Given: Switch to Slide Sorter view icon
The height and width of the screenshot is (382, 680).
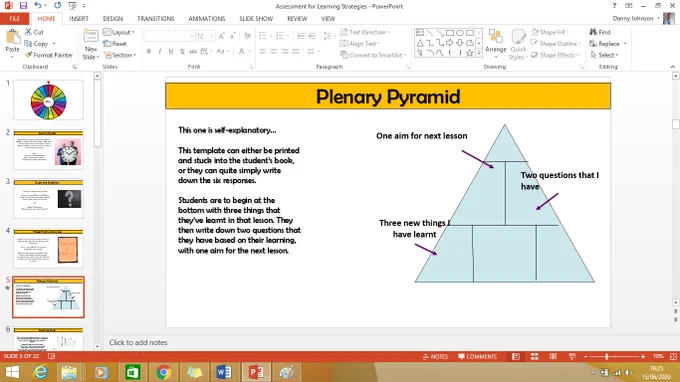Looking at the screenshot, I should click(x=534, y=356).
